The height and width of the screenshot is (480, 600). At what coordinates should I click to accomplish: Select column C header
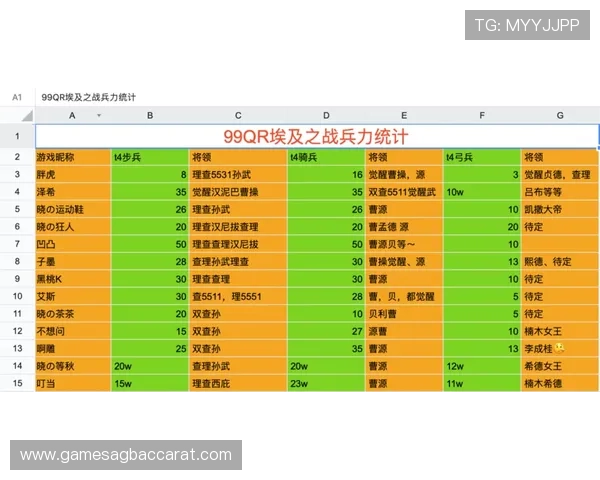coord(238,115)
